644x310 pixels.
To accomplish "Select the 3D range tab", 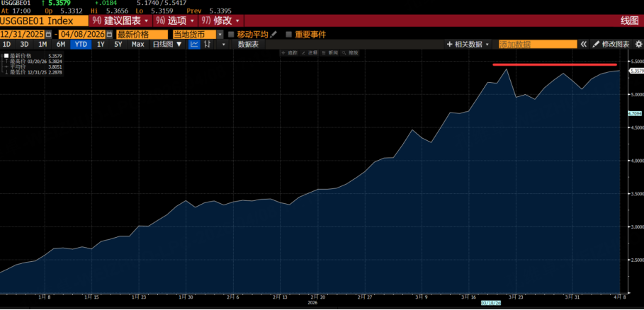I will 24,45.
